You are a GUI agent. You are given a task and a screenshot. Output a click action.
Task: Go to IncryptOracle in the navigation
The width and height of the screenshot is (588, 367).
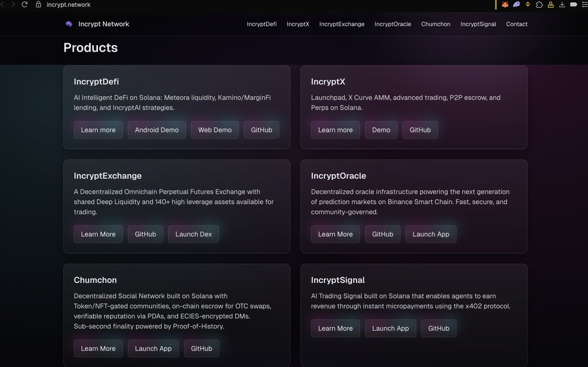tap(393, 24)
